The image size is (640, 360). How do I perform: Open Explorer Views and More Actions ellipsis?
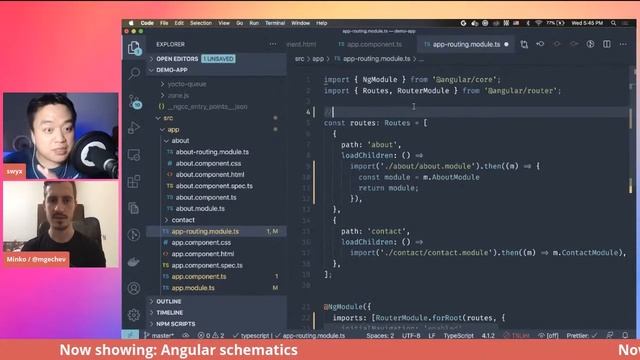(x=273, y=44)
